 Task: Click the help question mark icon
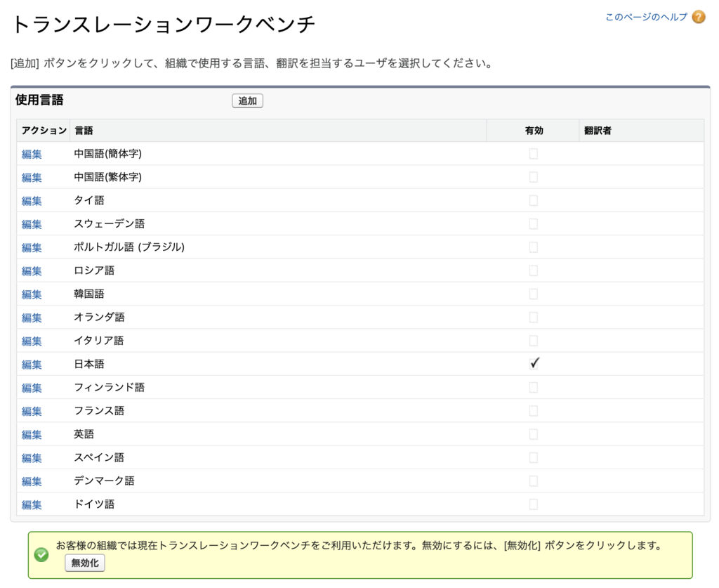coord(698,17)
